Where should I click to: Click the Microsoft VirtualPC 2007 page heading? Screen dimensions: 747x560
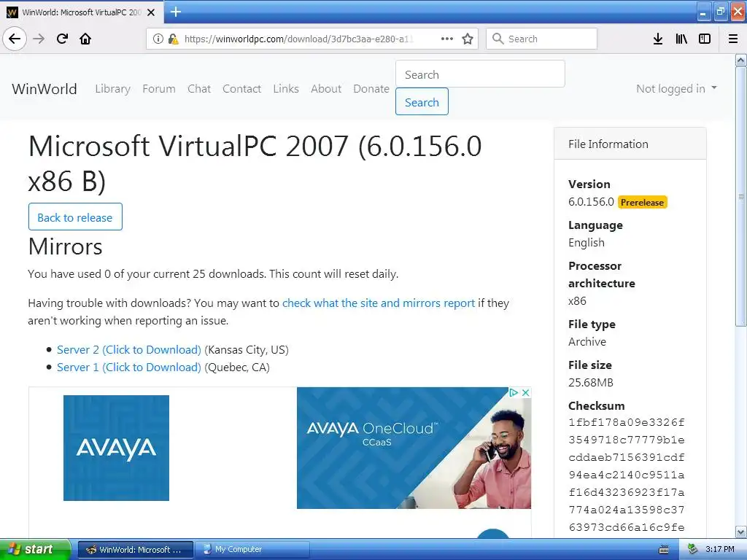pos(255,163)
